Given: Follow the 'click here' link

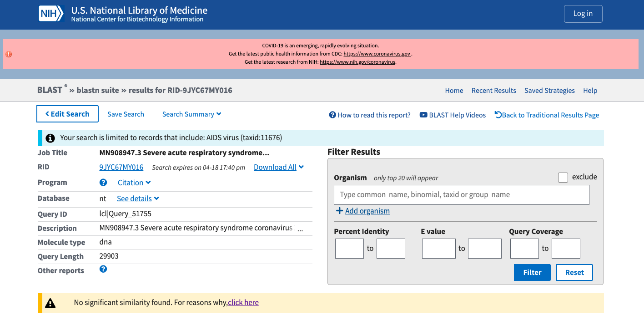Looking at the screenshot, I should click(243, 302).
